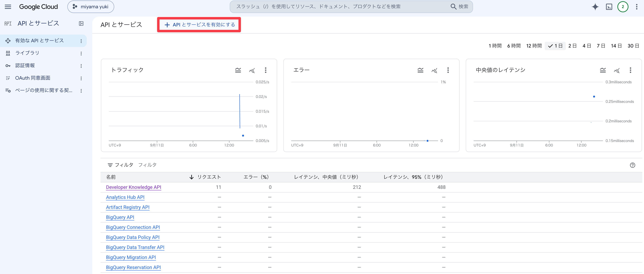644x274 pixels.
Task: Toggle legend on 中央値のレイテンシ chart
Action: click(603, 70)
